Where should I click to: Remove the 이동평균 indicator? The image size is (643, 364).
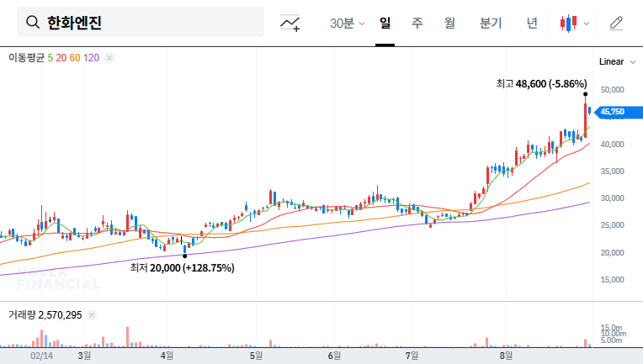tap(109, 58)
